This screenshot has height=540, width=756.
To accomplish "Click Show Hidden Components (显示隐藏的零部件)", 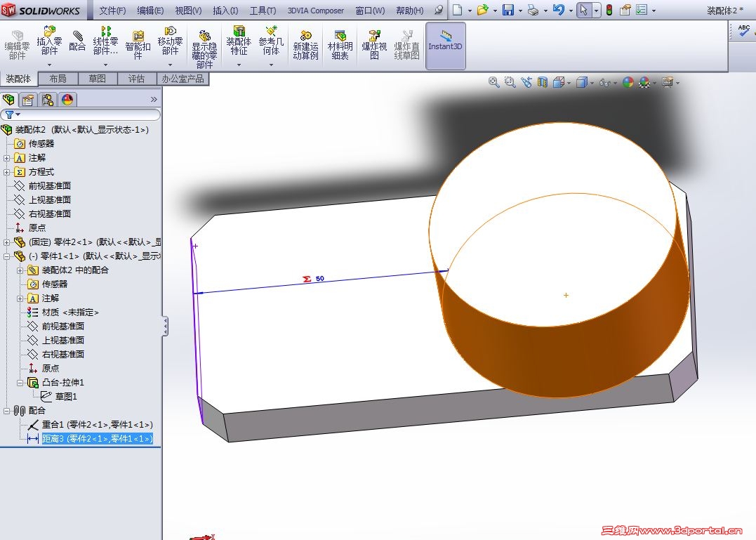I will pyautogui.click(x=204, y=48).
